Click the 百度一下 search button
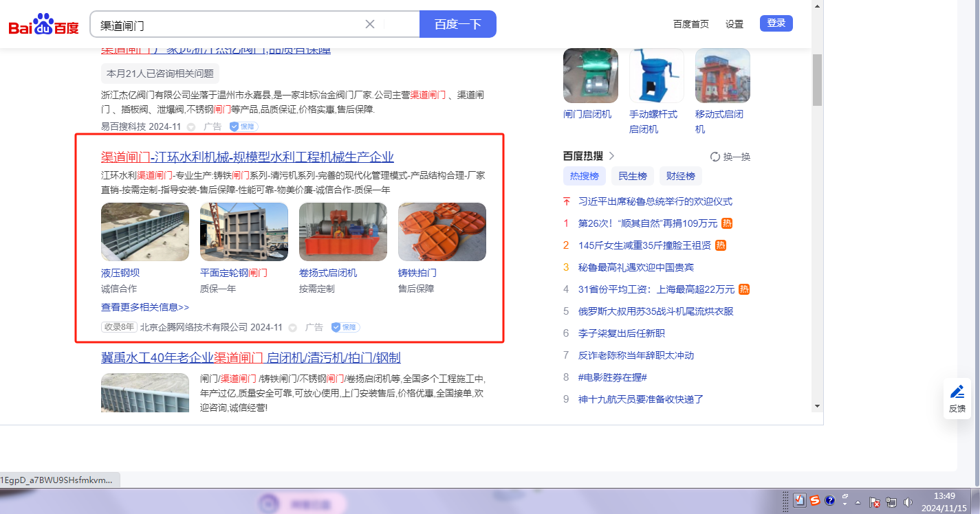This screenshot has height=514, width=980. pyautogui.click(x=458, y=24)
